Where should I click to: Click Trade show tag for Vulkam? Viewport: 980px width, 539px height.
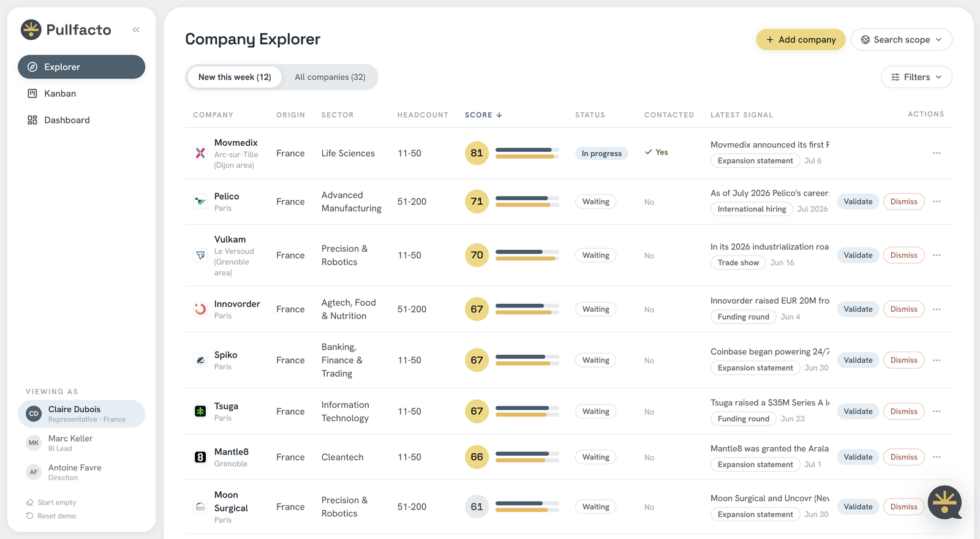(x=738, y=263)
